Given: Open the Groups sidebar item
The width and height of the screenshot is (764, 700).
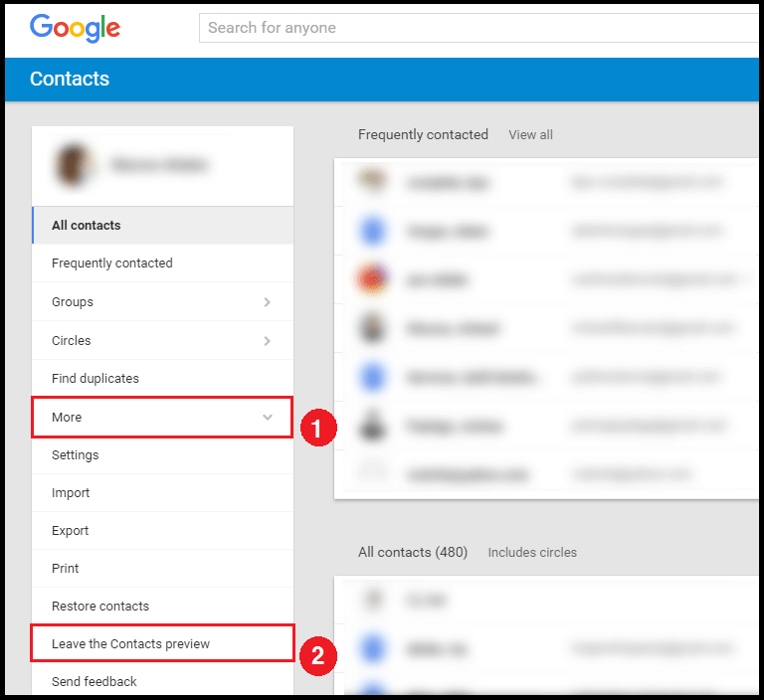Looking at the screenshot, I should tap(163, 302).
